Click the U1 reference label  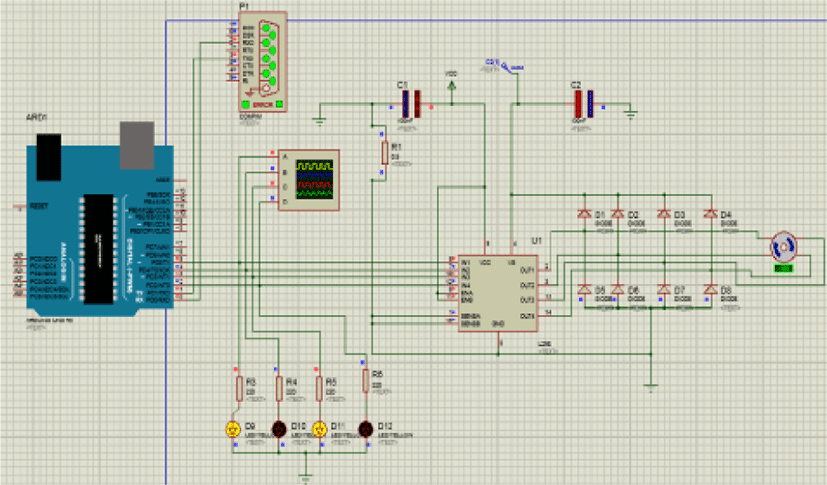(536, 241)
